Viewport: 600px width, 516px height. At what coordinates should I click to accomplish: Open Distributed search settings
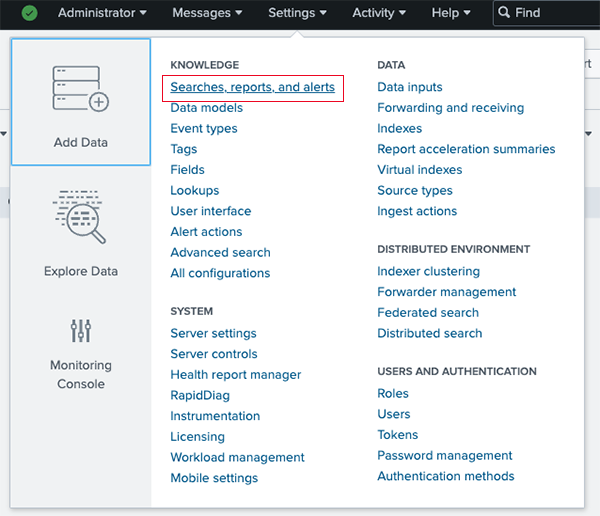pyautogui.click(x=430, y=333)
